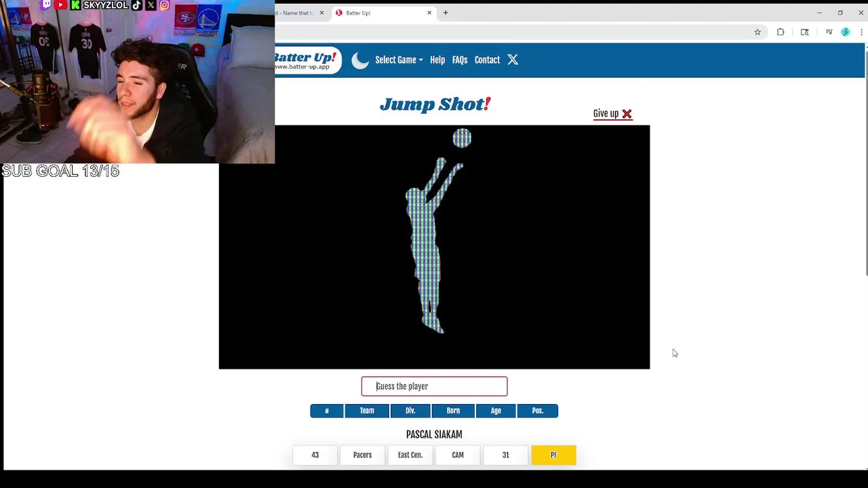Screen dimensions: 868x488
Task: Bookmark this page with the star icon
Action: (757, 32)
